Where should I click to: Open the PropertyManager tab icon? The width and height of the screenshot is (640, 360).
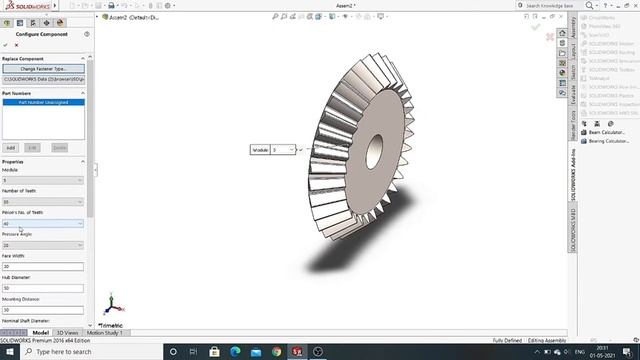coord(20,23)
